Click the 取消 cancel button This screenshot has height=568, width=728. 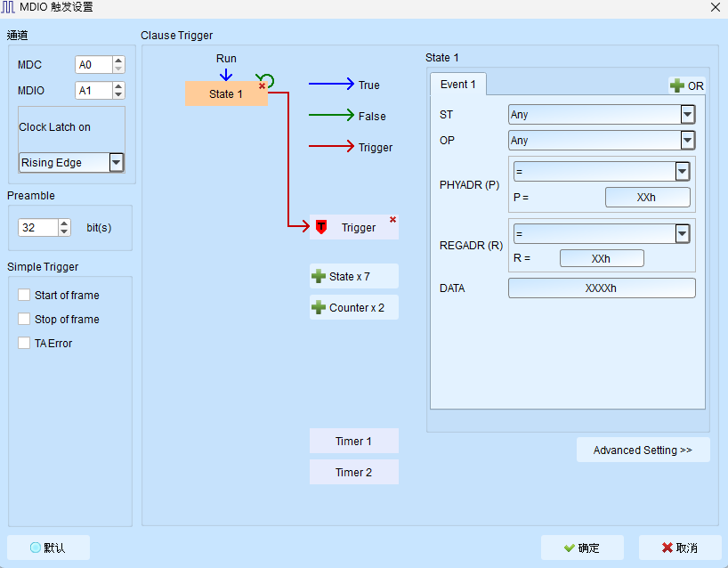coord(680,548)
